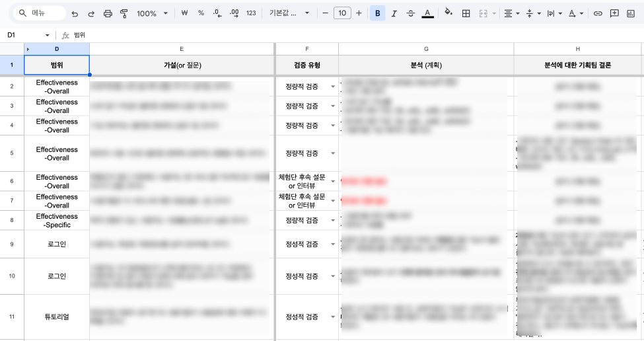
Task: Select the 검증 유형 header cell
Action: coord(306,65)
